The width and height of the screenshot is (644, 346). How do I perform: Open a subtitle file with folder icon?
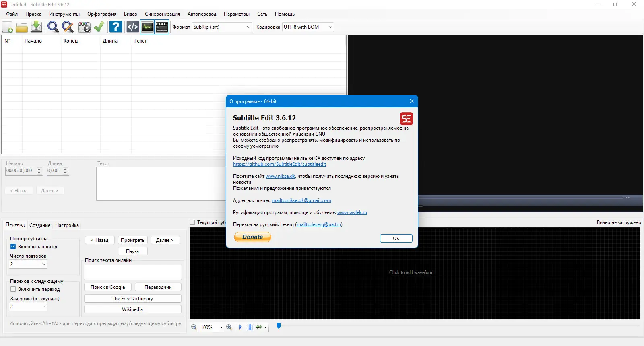22,27
